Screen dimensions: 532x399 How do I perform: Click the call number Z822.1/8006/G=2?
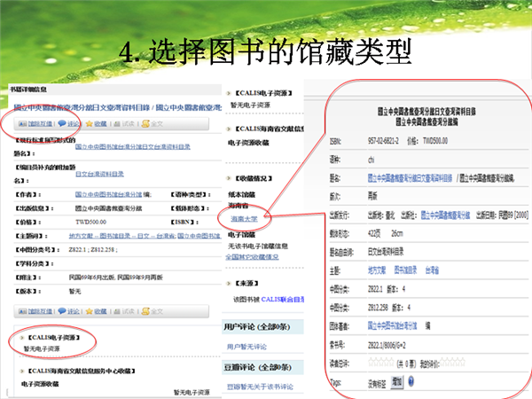[387, 345]
